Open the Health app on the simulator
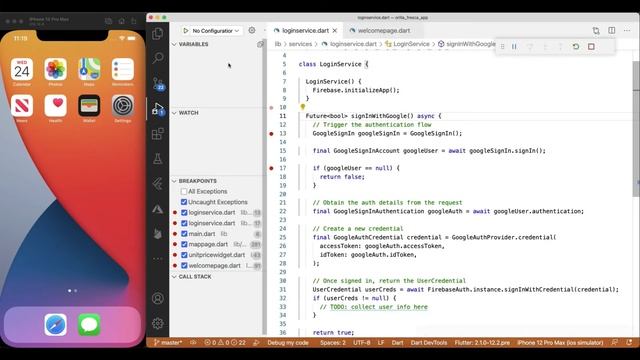The image size is (640, 360). click(x=56, y=106)
